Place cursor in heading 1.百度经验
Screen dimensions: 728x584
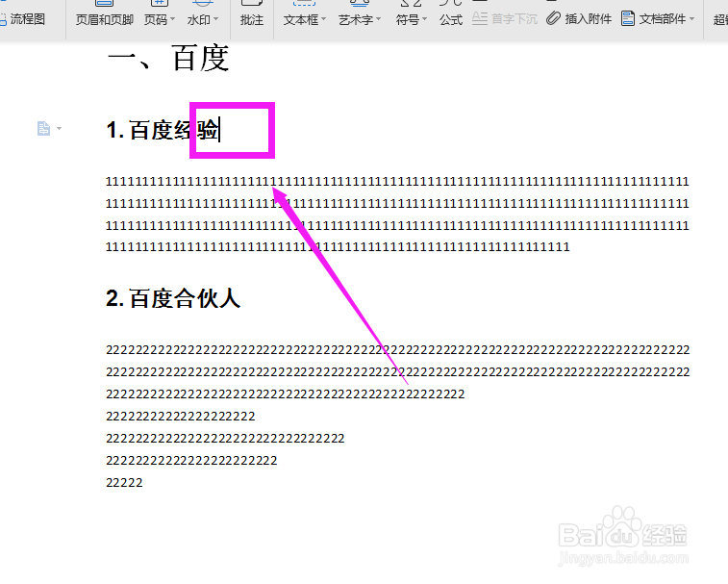163,130
